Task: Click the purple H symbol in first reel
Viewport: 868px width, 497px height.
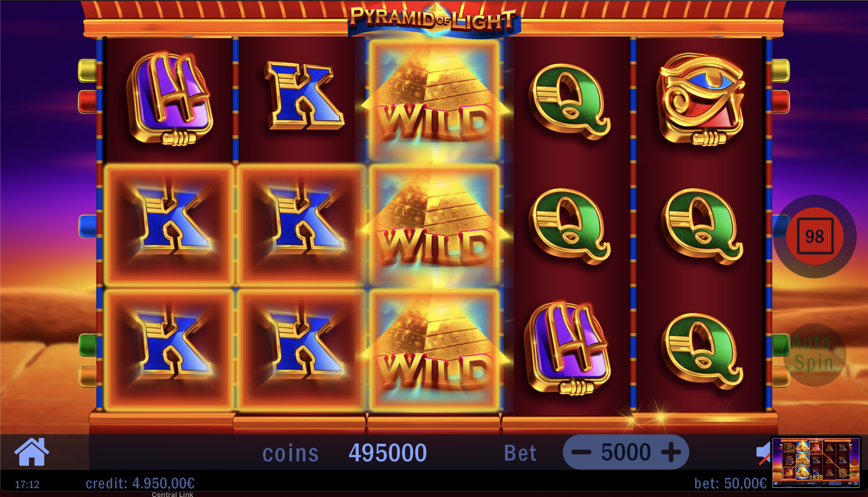Action: (169, 99)
